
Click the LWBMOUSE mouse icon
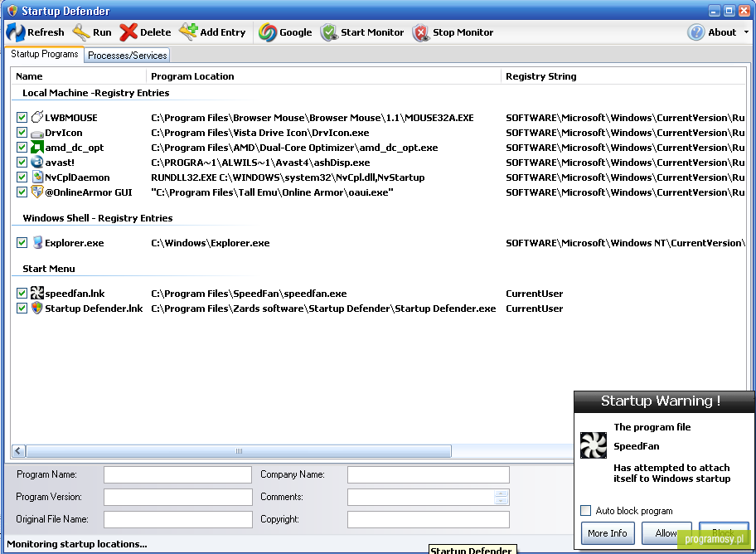tap(37, 117)
